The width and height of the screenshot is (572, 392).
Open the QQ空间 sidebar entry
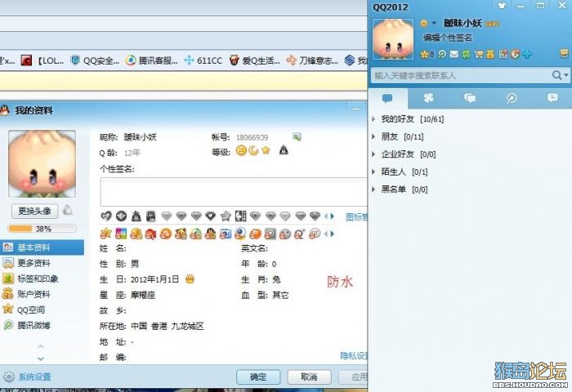click(42, 310)
